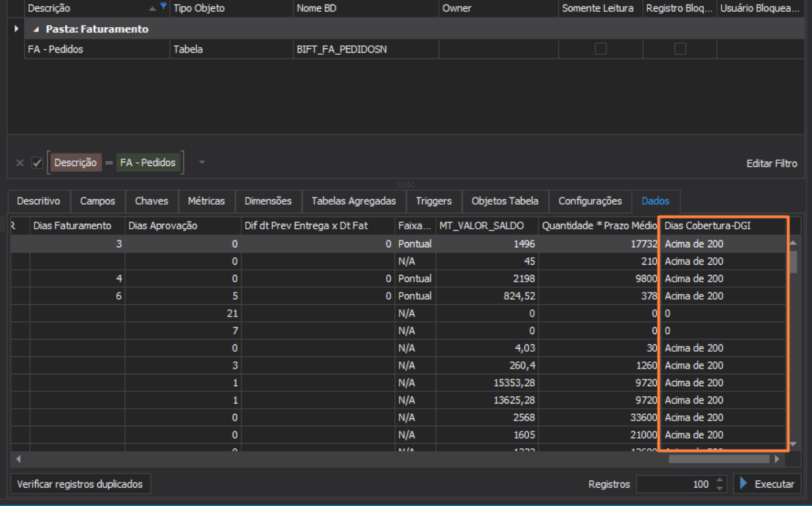Click the sort arrow on Descrição header
Image resolution: width=812 pixels, height=506 pixels.
click(151, 8)
